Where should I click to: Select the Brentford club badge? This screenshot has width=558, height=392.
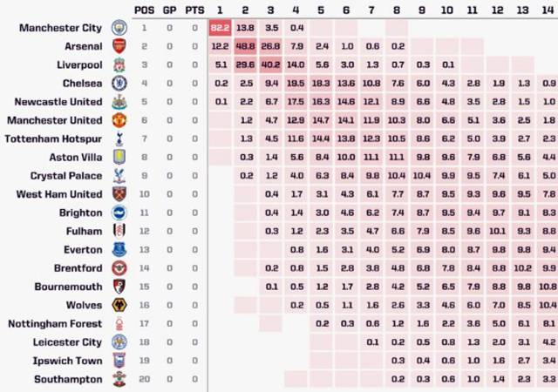pyautogui.click(x=119, y=268)
